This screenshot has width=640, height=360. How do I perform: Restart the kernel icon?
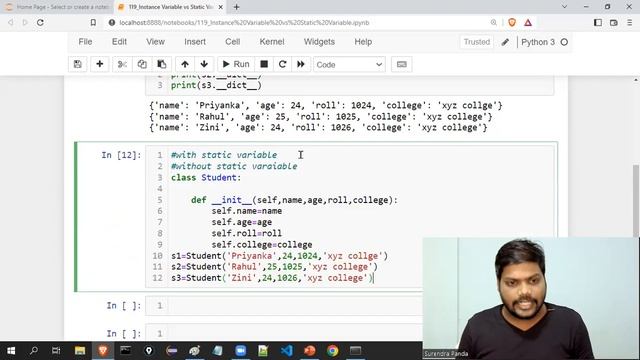(x=282, y=64)
